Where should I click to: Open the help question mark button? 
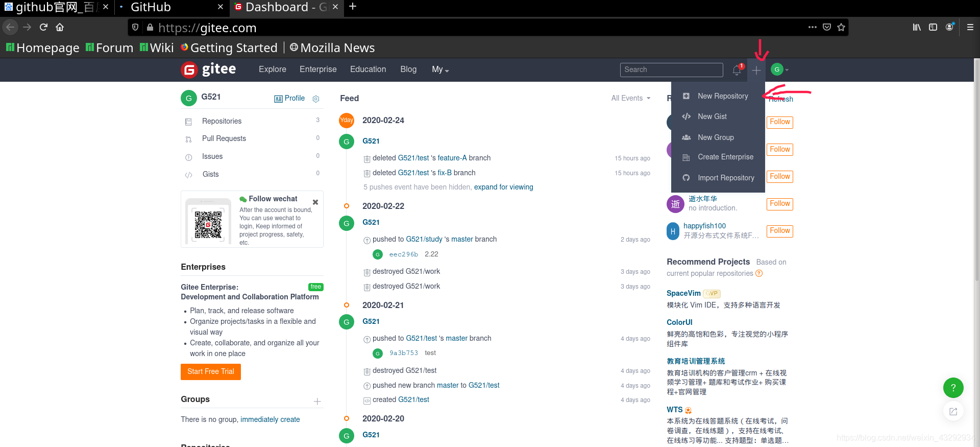click(x=953, y=388)
